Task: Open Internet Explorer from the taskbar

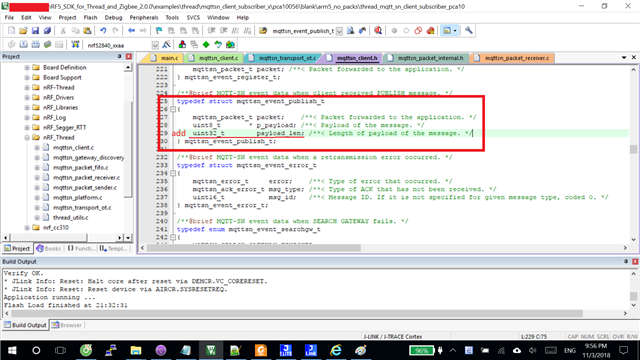Action: coord(336,350)
